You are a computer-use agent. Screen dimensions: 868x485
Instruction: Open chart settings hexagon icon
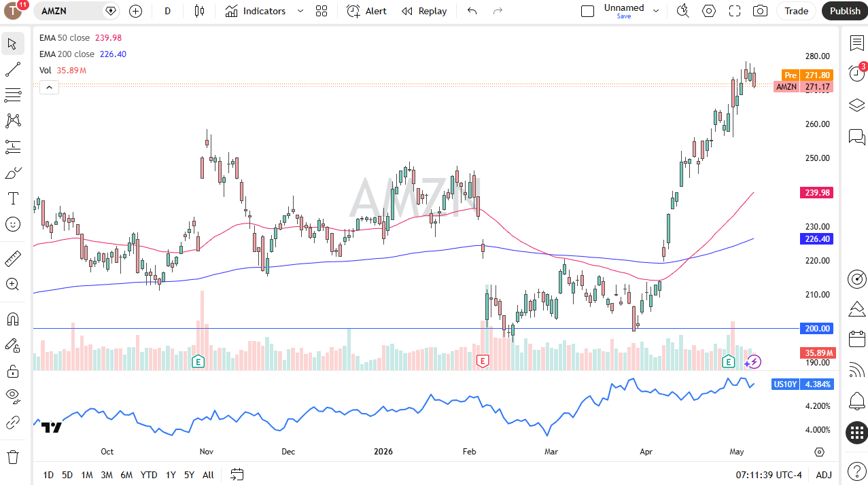709,11
